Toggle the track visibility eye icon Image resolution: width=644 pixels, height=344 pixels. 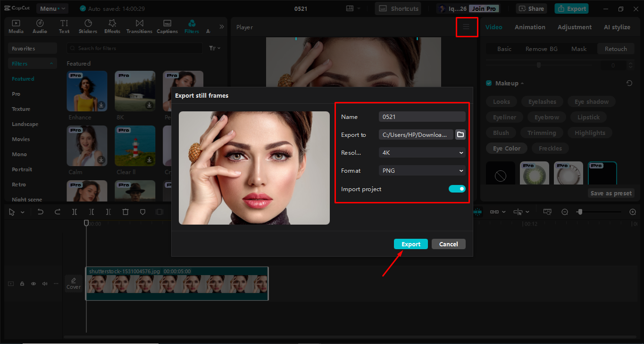33,283
